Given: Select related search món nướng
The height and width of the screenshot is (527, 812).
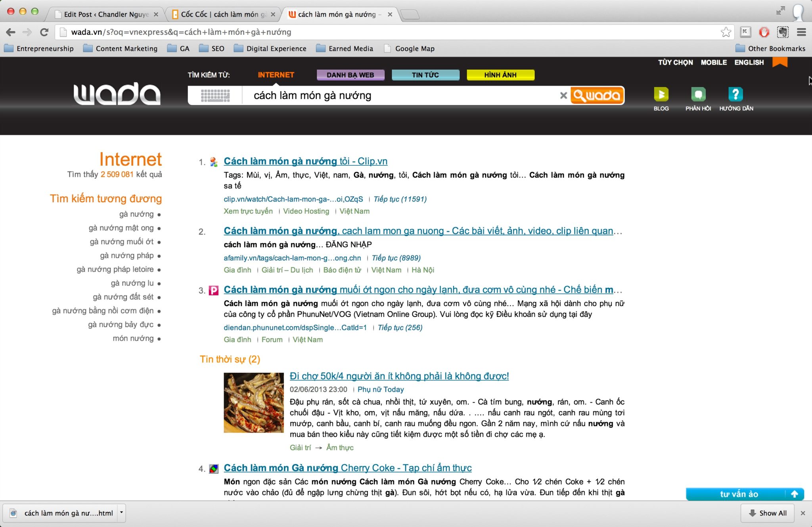Looking at the screenshot, I should pos(133,338).
